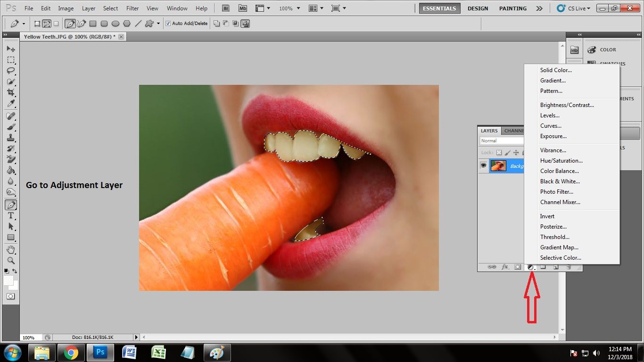Expand the workspace switcher chevrons

point(539,8)
